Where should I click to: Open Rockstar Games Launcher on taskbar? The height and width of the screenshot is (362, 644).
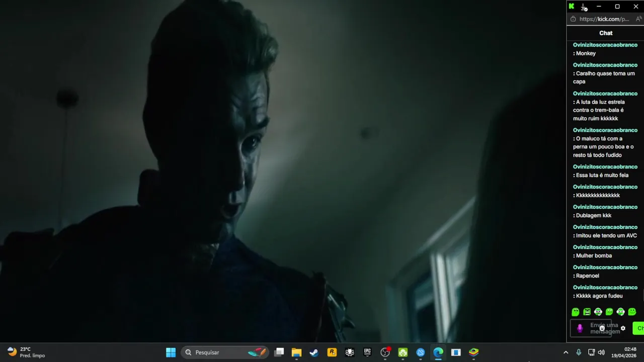pos(332,352)
